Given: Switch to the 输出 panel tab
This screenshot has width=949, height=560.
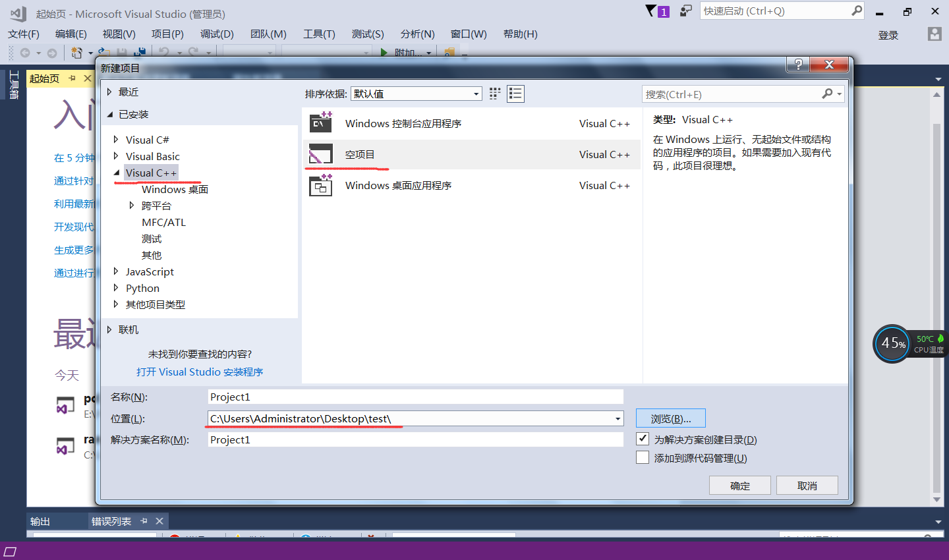Looking at the screenshot, I should (40, 521).
